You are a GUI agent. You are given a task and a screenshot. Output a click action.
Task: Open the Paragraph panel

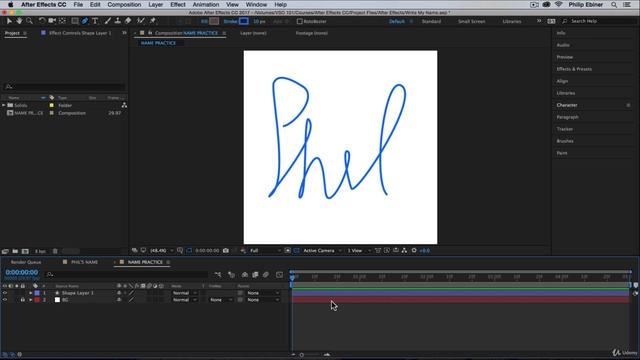click(x=567, y=117)
